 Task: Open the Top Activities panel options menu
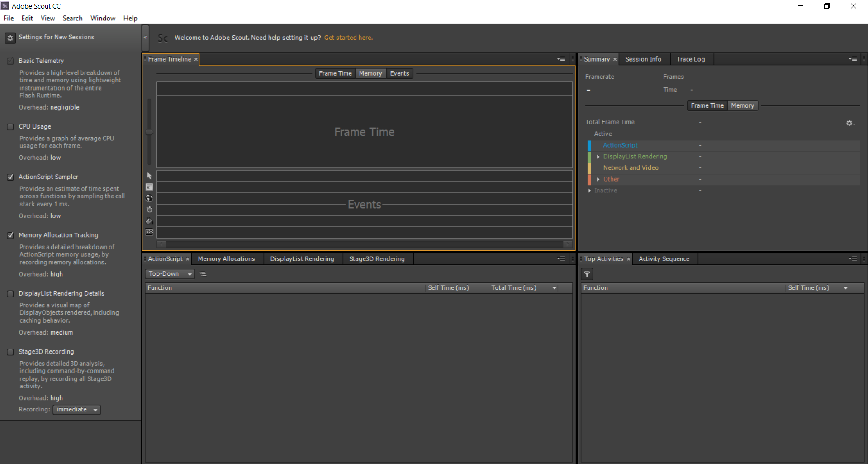point(853,258)
